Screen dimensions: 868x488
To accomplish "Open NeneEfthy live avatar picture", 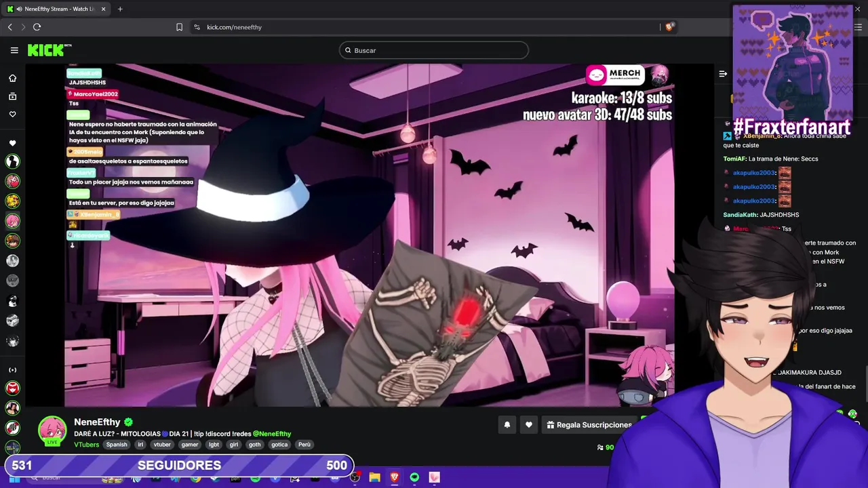I will click(x=52, y=430).
